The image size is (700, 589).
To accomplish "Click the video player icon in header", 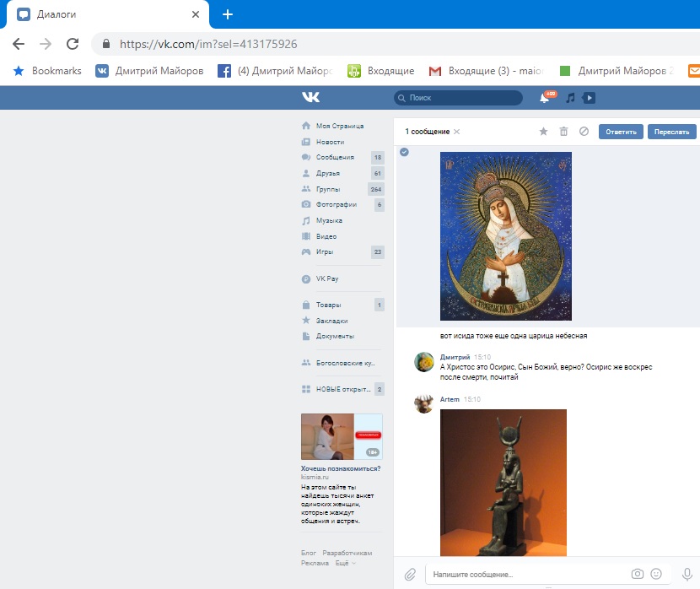I will 589,98.
